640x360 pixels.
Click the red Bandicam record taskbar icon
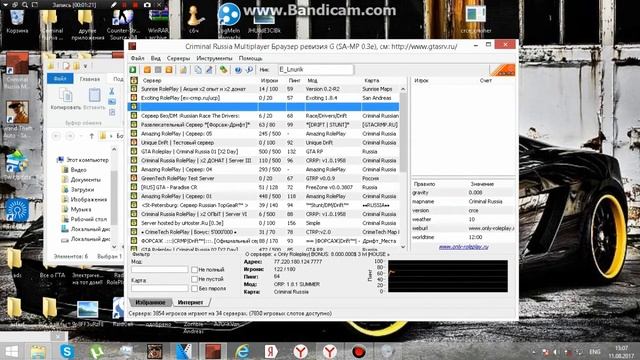[359, 351]
